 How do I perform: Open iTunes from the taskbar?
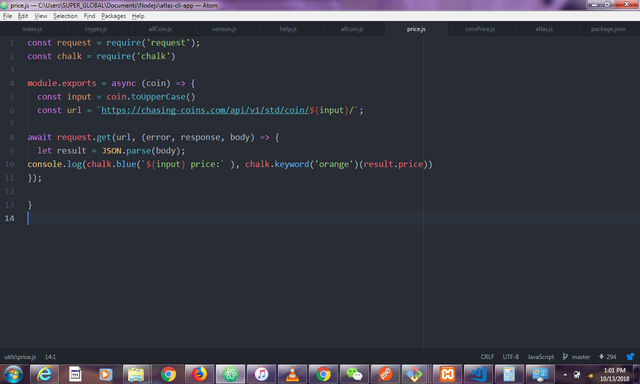pyautogui.click(x=261, y=374)
